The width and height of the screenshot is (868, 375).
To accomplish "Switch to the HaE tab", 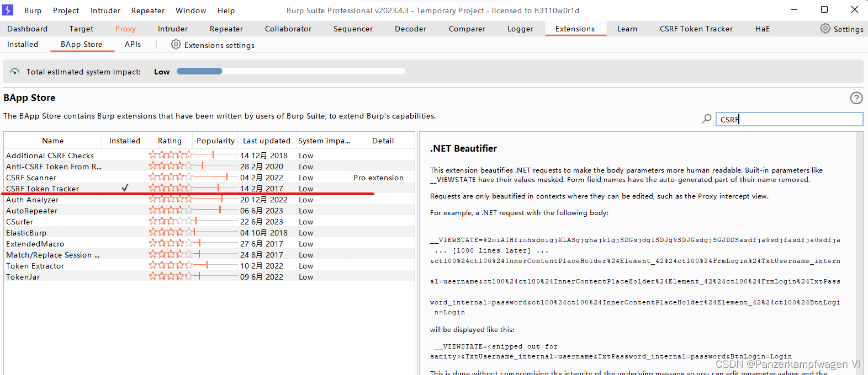I will tap(763, 29).
